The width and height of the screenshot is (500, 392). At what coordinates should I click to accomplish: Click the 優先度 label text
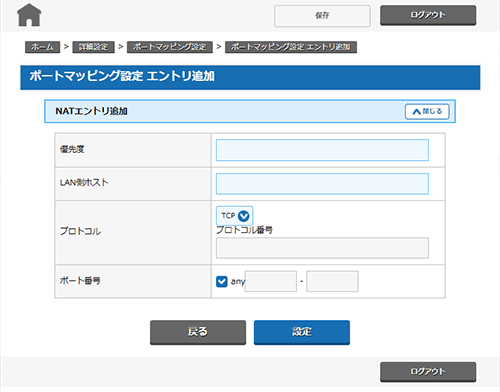pos(72,149)
